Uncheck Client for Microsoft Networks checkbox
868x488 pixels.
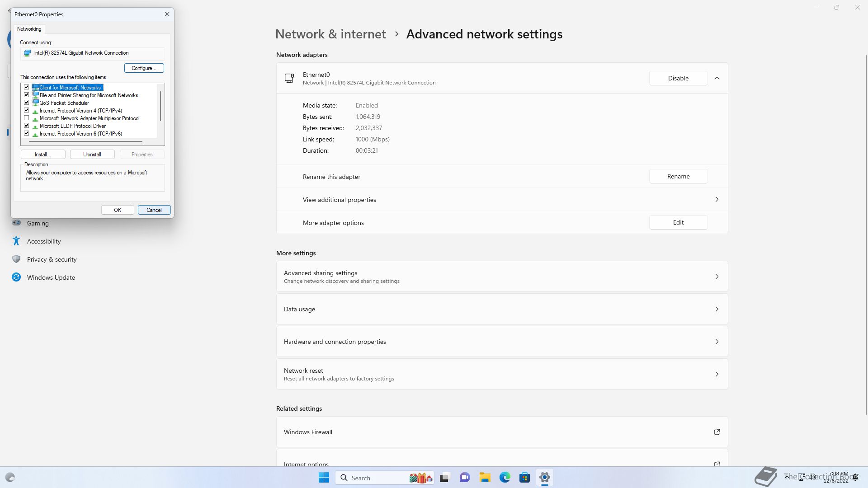[x=26, y=87]
